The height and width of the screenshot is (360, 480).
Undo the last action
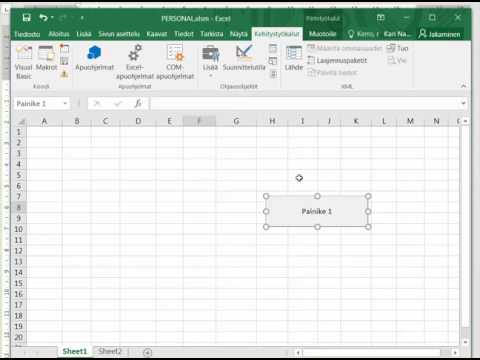point(43,18)
